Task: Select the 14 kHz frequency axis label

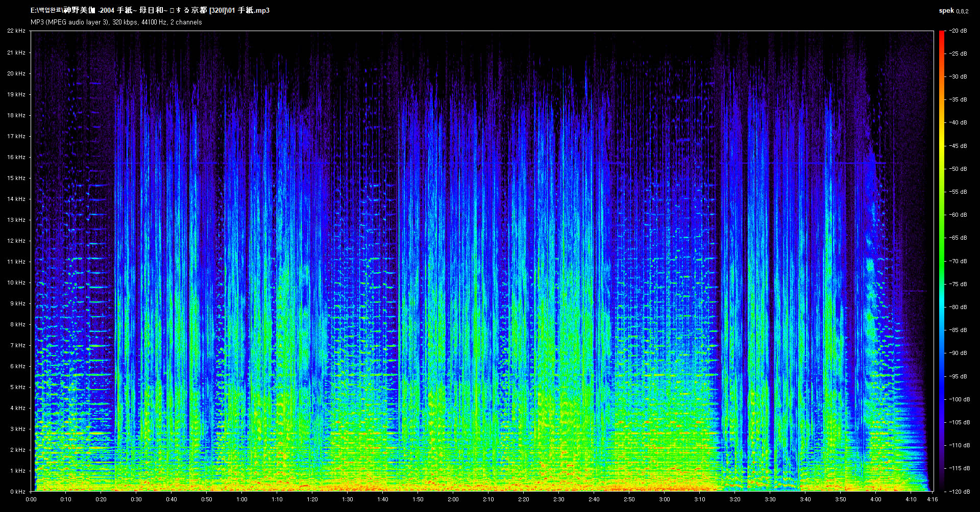Action: (16, 199)
